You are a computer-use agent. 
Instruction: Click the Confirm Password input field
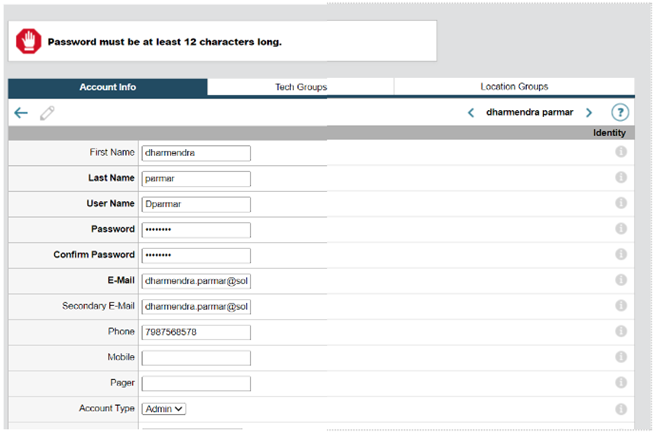(x=196, y=256)
